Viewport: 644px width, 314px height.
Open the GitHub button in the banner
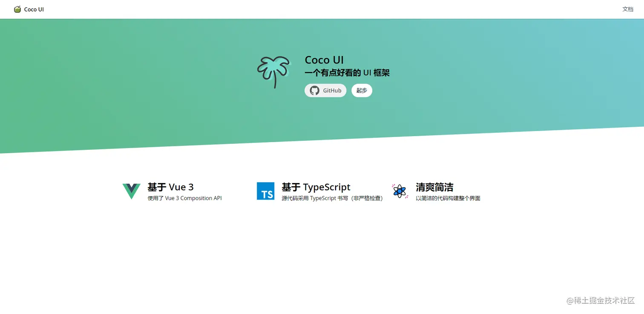tap(325, 91)
